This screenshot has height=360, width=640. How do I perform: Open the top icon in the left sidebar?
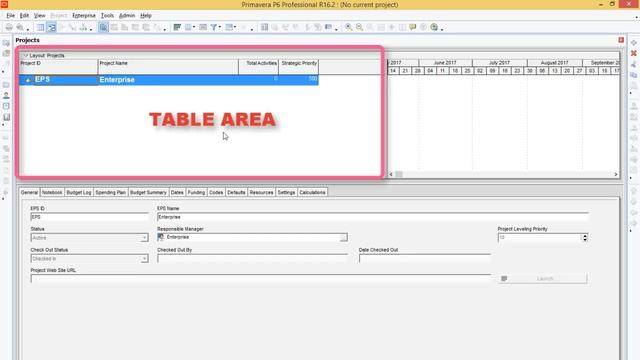tap(6, 43)
